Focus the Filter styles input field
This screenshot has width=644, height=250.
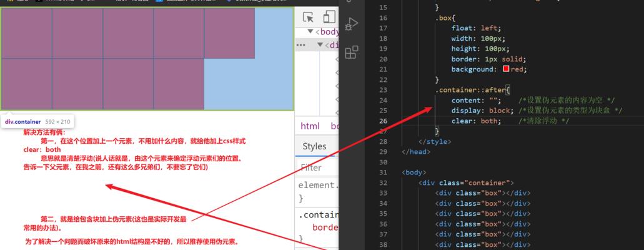[x=317, y=167]
